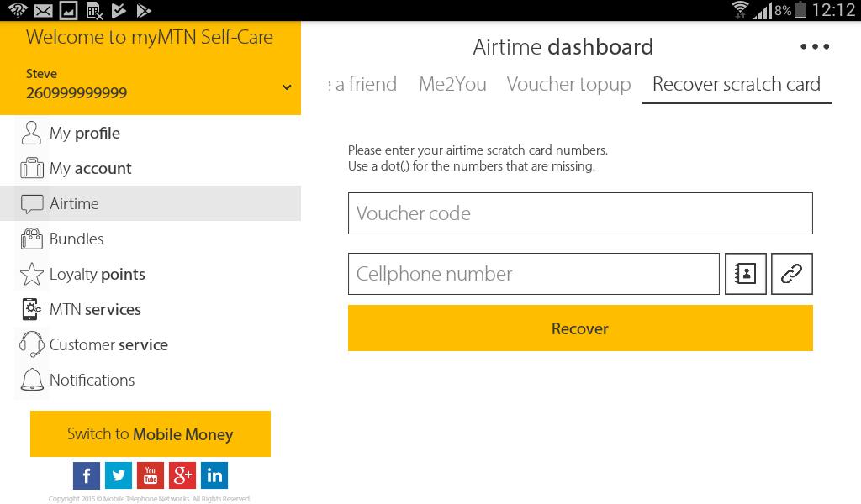Focus the Voucher code input field

coord(580,213)
